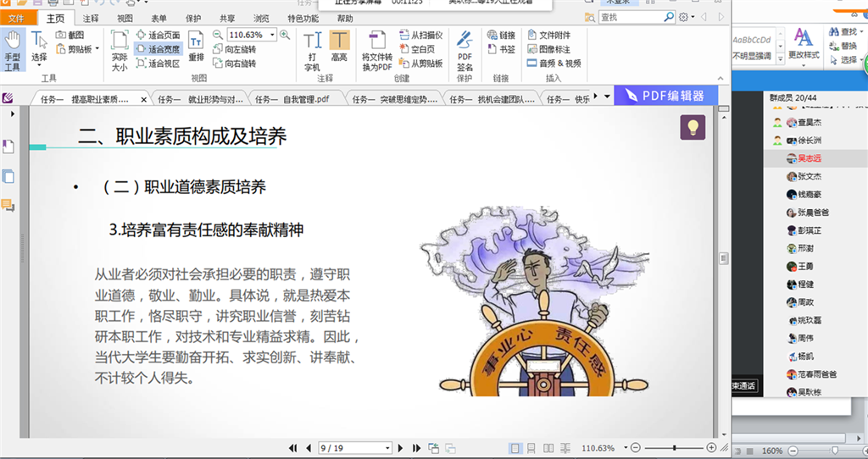Screen dimensions: 868x459
Task: Open the Comments panel icon in sidebar
Action: point(8,205)
